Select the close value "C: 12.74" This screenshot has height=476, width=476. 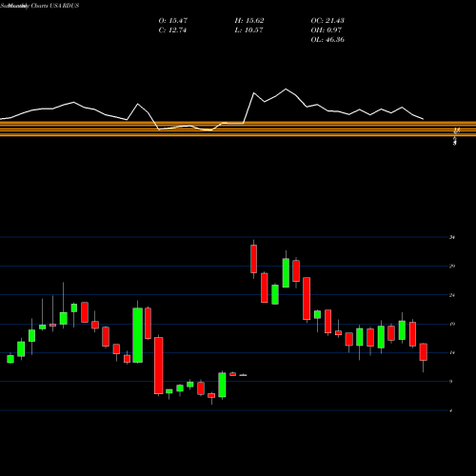pos(172,30)
